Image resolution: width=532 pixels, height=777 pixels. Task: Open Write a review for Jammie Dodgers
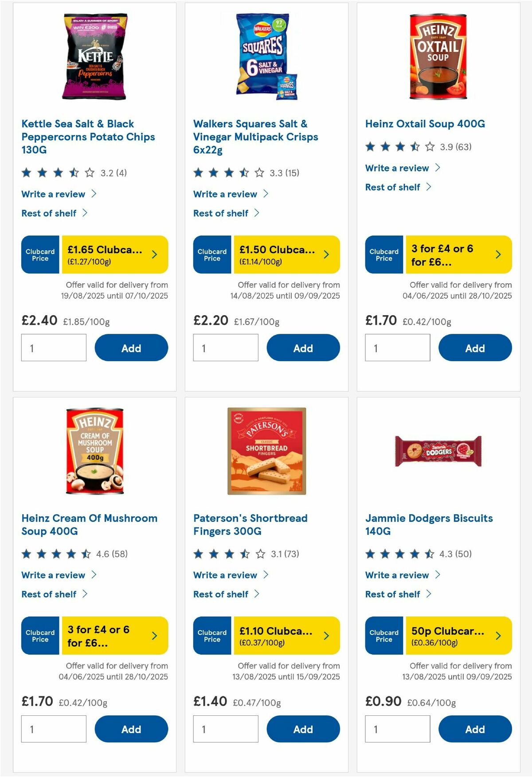coord(397,575)
